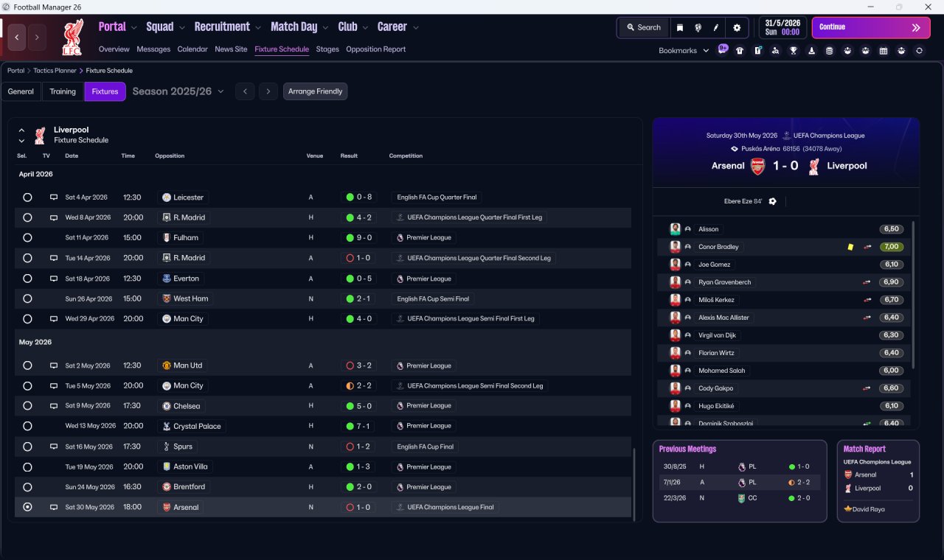Select the Crystal Palace fixture radio button

(27, 426)
